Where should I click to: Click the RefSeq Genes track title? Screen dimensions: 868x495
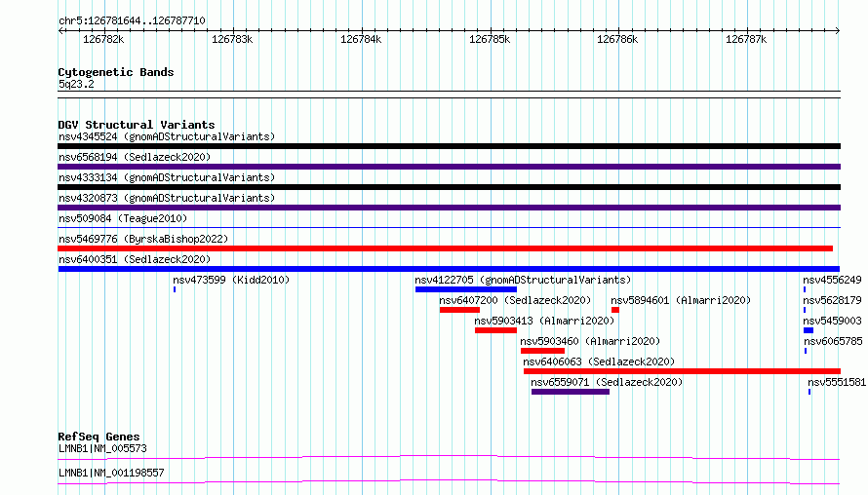(99, 437)
